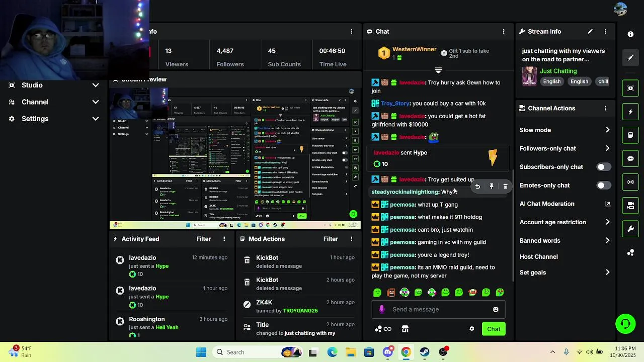The image size is (644, 362).
Task: Click the three-dots cluster icon in the right sidebar
Action: tap(630, 252)
